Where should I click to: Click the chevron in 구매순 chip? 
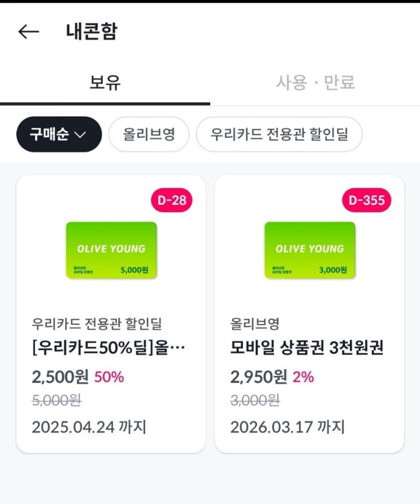80,135
